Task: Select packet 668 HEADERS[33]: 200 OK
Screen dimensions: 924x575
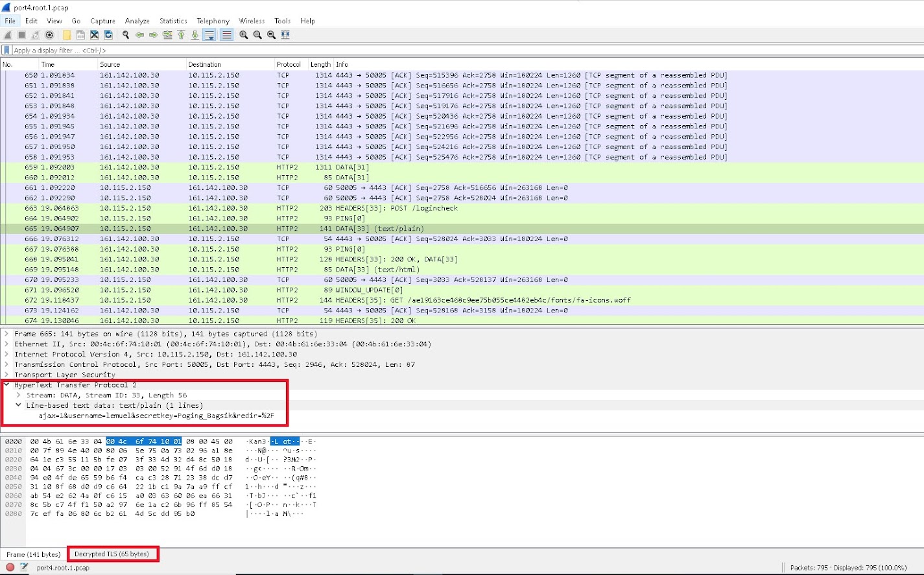Action: click(462, 259)
